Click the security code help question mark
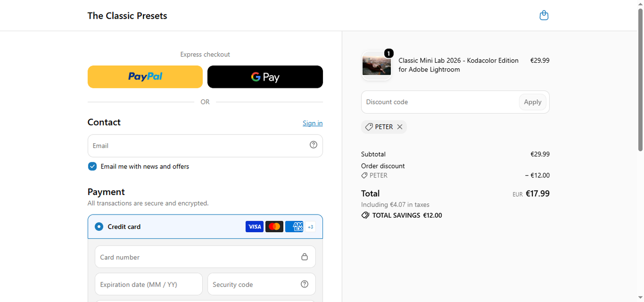The image size is (644, 302). pos(304,284)
